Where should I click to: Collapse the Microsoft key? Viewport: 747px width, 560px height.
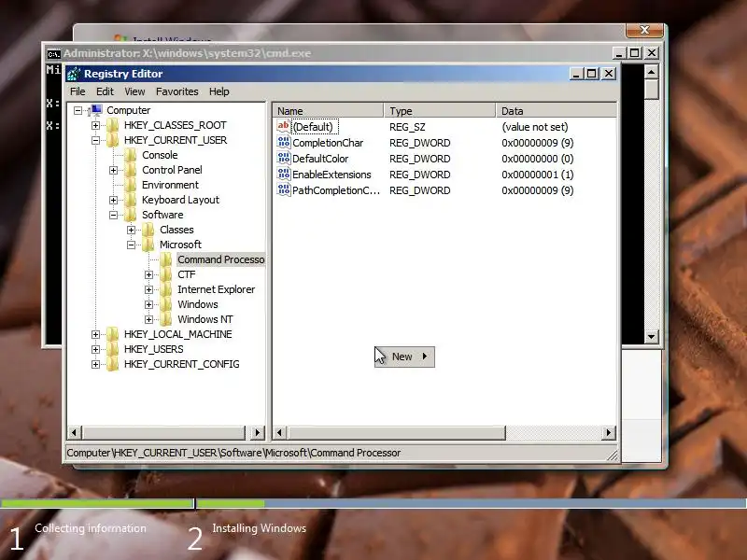[x=131, y=245]
